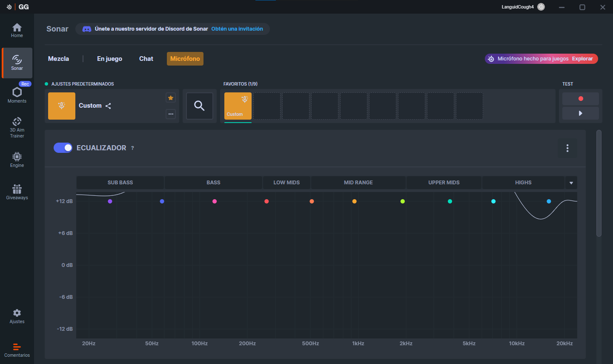Switch to the Mezcla tab
Viewport: 613px width, 364px height.
[x=58, y=59]
